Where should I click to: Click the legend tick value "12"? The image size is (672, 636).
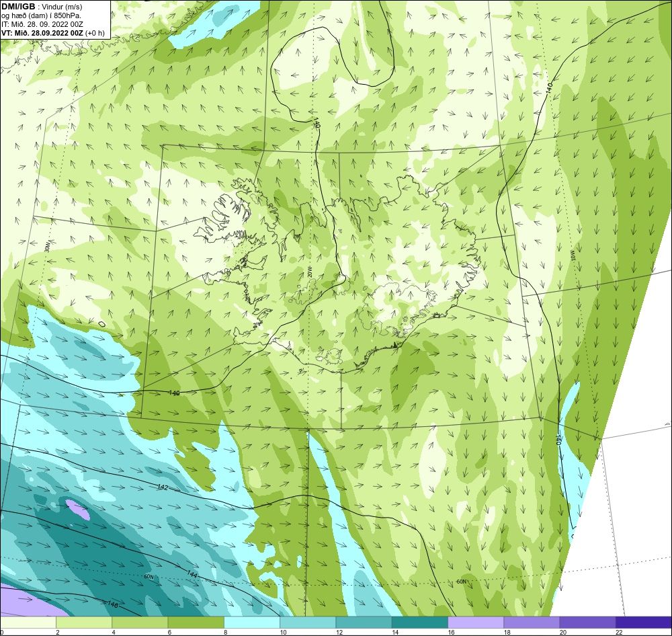coord(339,632)
